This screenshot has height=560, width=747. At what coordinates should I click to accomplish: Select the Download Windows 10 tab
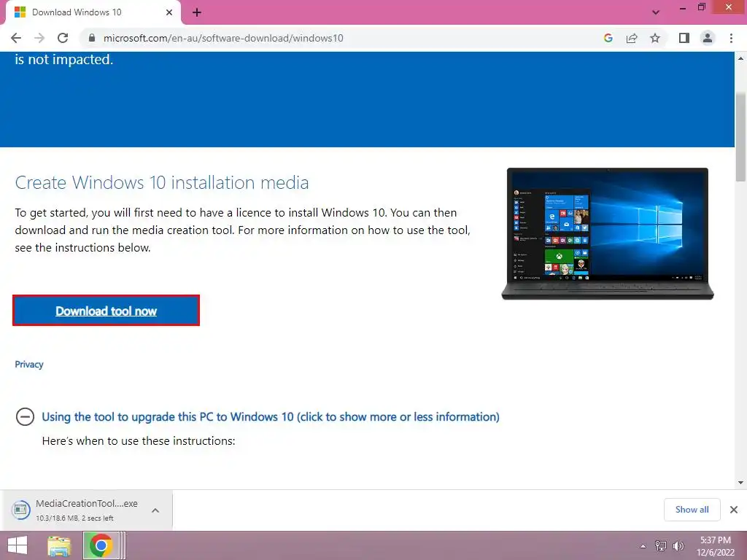[93, 12]
